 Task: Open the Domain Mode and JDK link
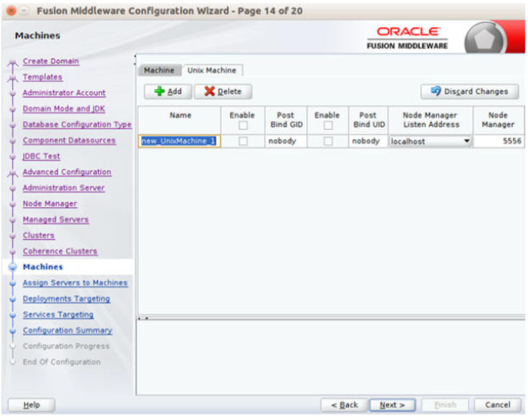coord(64,109)
